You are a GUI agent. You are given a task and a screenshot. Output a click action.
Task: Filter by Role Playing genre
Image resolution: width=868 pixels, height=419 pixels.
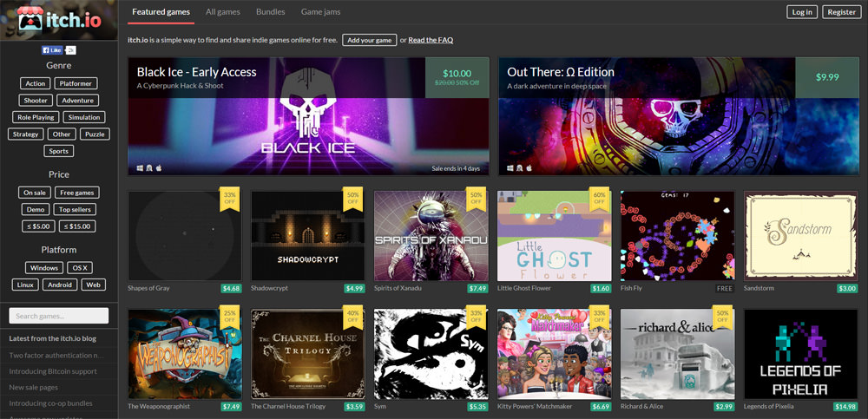click(x=36, y=117)
